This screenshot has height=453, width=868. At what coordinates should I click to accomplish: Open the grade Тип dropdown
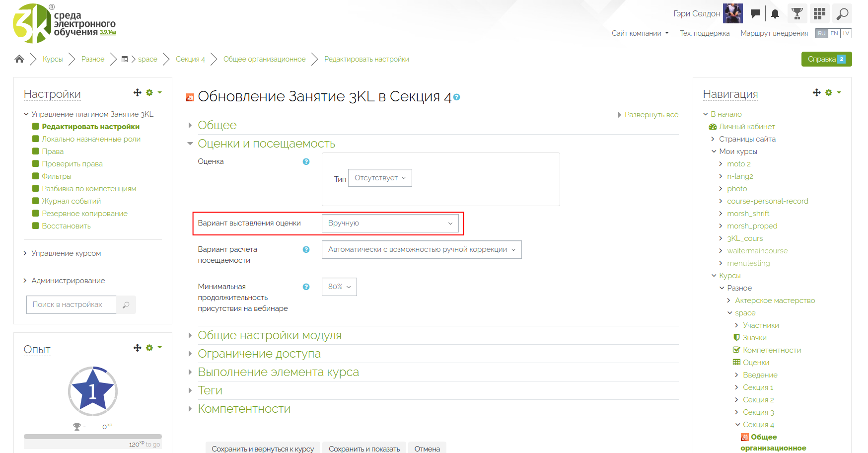pos(380,178)
